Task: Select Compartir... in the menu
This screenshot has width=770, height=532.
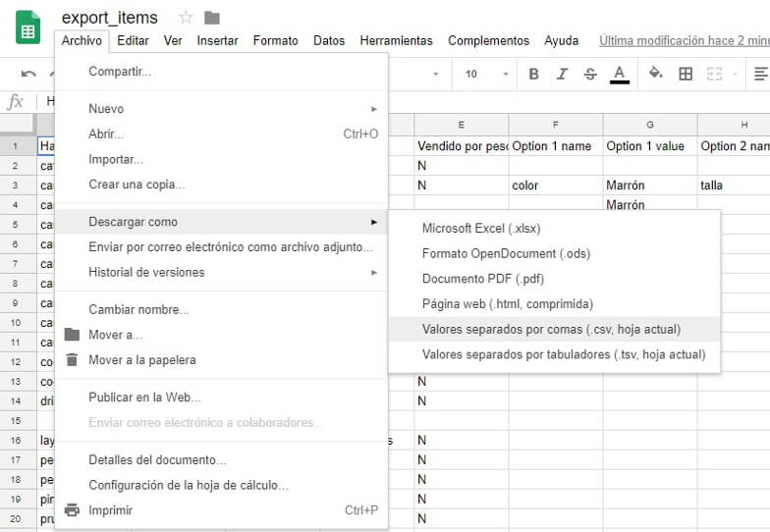Action: 221,71
